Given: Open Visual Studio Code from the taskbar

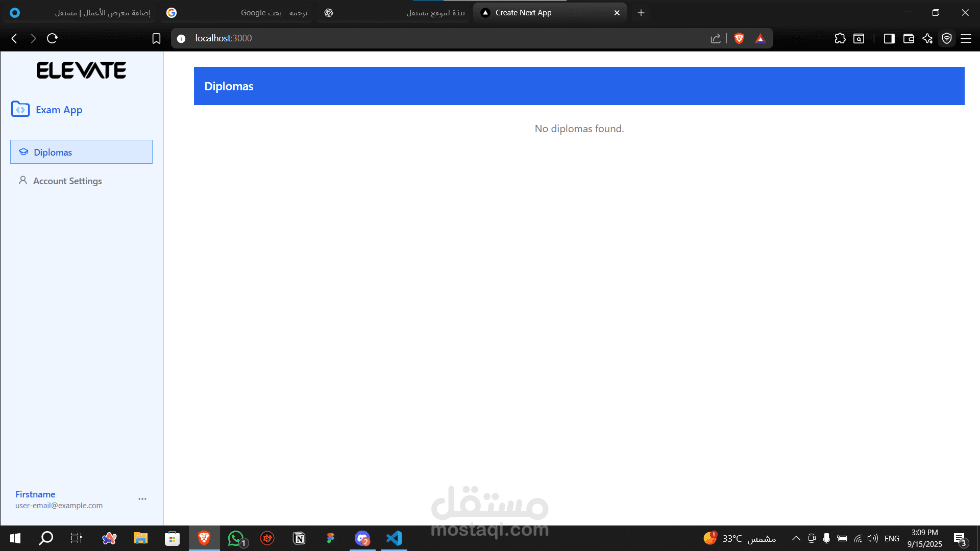Looking at the screenshot, I should click(x=394, y=538).
